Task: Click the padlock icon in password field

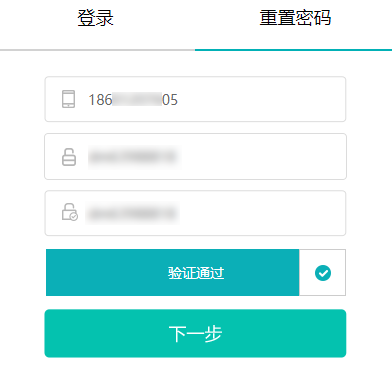Action: [x=69, y=157]
